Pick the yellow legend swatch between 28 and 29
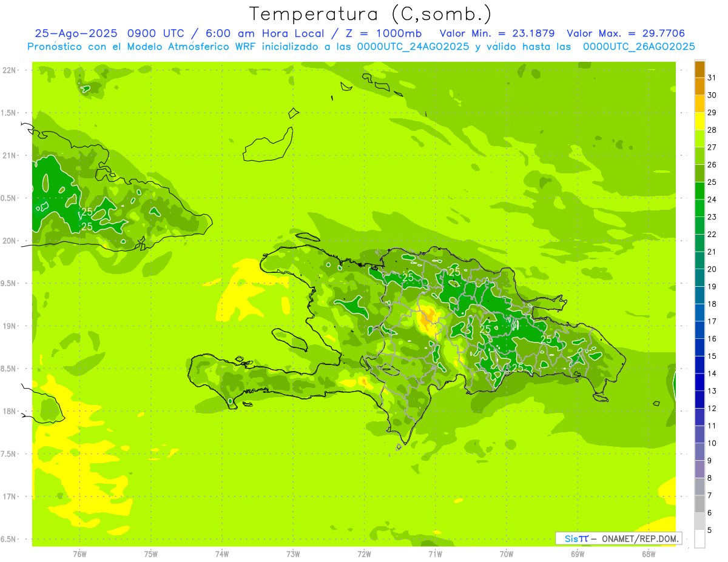 (699, 121)
